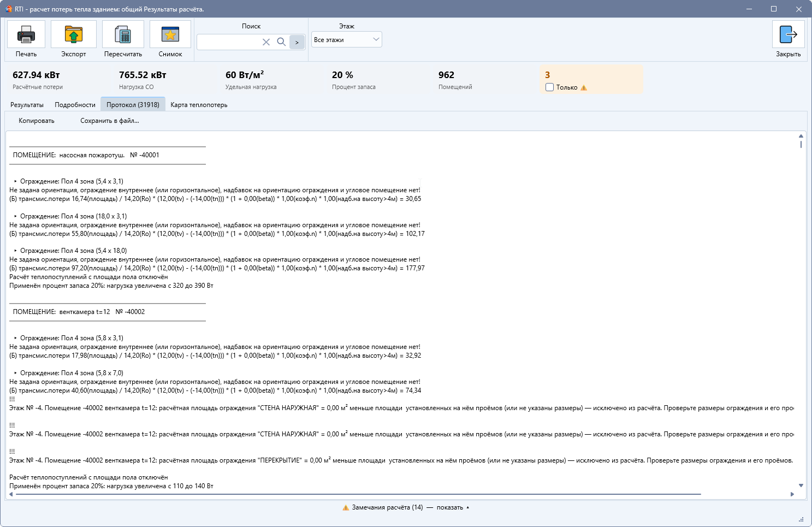Switch to the Подробности tab
Image resolution: width=812 pixels, height=527 pixels.
[x=75, y=105]
